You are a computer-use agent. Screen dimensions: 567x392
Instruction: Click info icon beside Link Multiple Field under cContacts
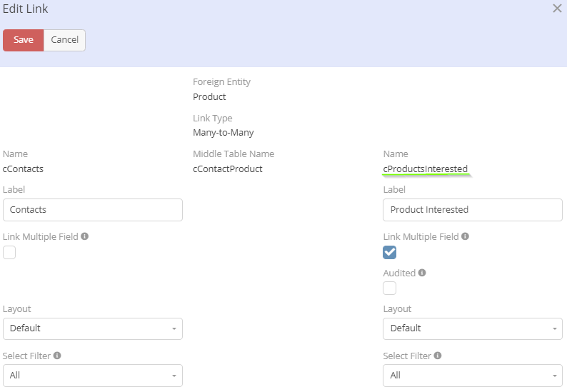pos(85,236)
